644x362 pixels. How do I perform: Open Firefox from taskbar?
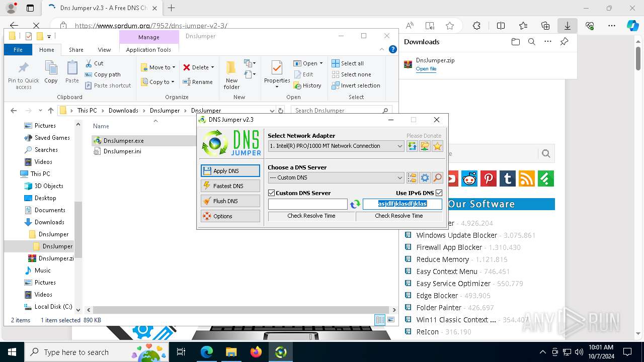(x=256, y=352)
